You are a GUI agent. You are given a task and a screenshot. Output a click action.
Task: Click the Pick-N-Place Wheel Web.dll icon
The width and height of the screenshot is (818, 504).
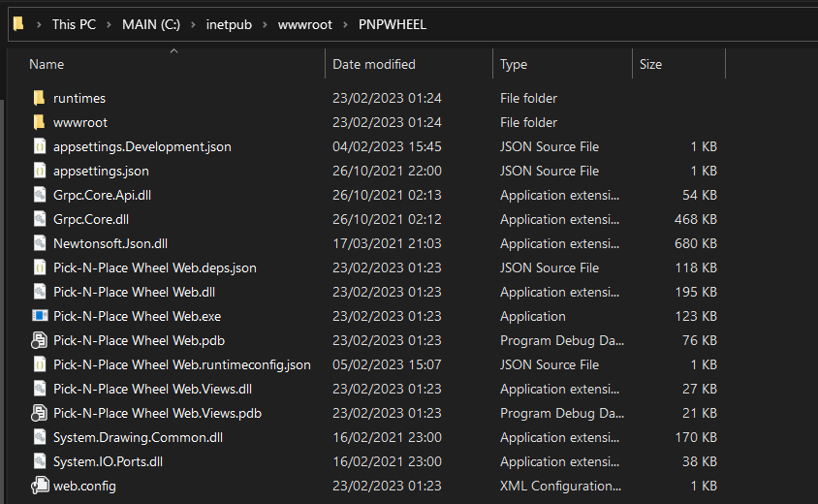(x=40, y=292)
